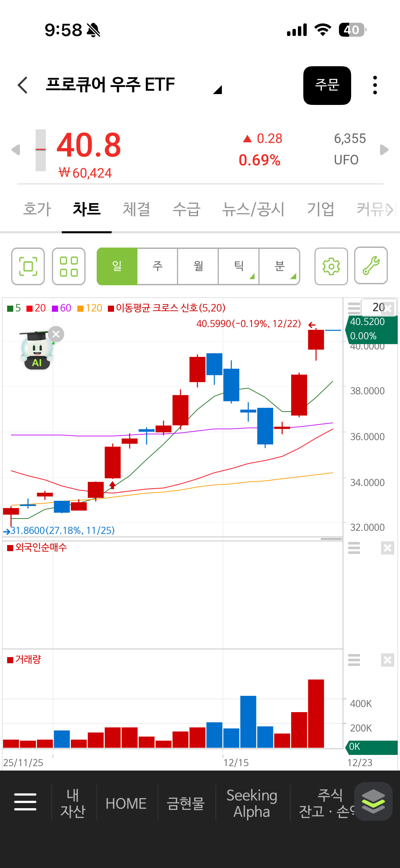Switch to the 호가 tab
This screenshot has height=868, width=400.
pos(37,209)
